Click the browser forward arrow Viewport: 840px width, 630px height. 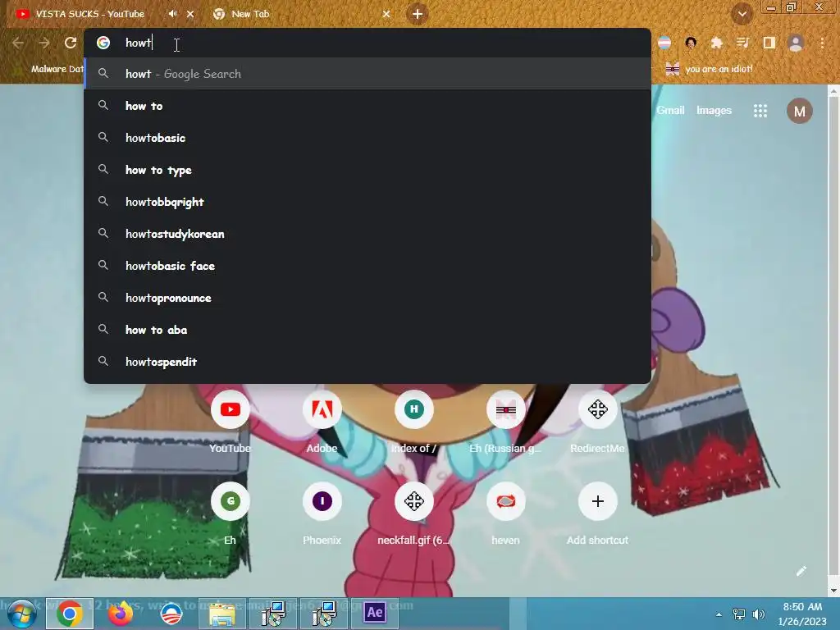[44, 43]
